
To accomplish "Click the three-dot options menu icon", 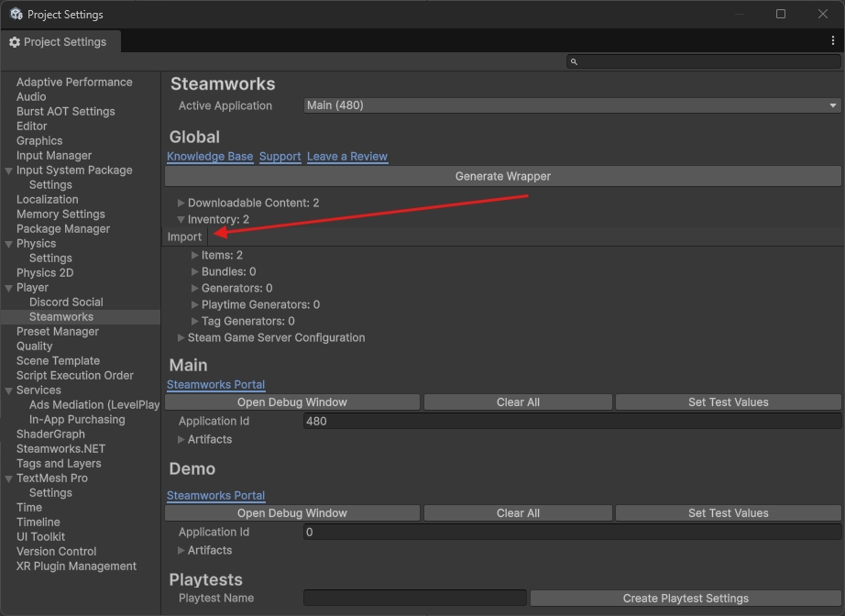I will point(832,41).
